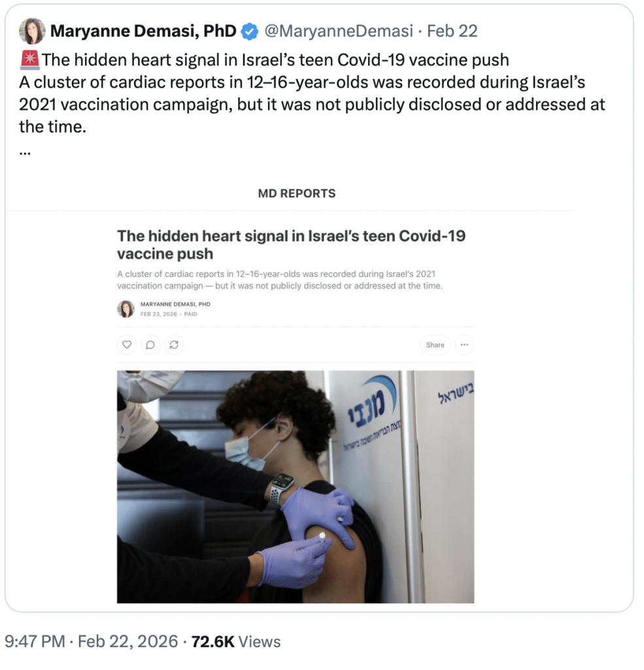Like the article with heart icon

click(127, 345)
